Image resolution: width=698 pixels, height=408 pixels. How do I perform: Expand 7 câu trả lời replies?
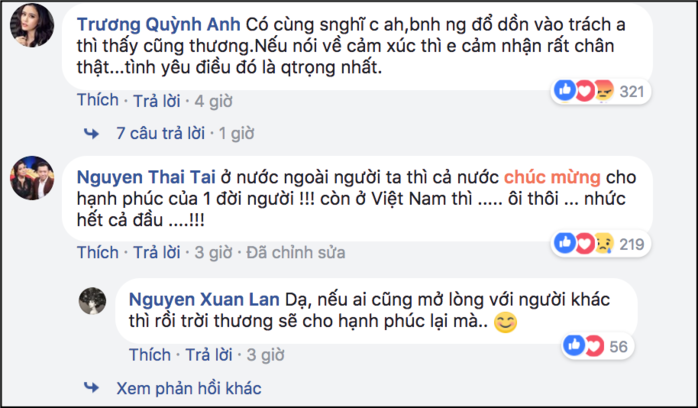[x=160, y=133]
